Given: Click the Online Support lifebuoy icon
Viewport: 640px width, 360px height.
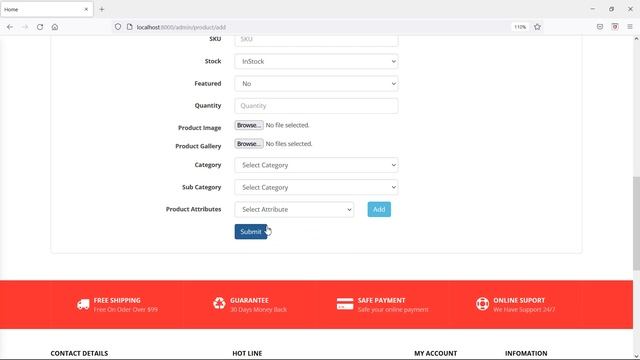Looking at the screenshot, I should 482,304.
